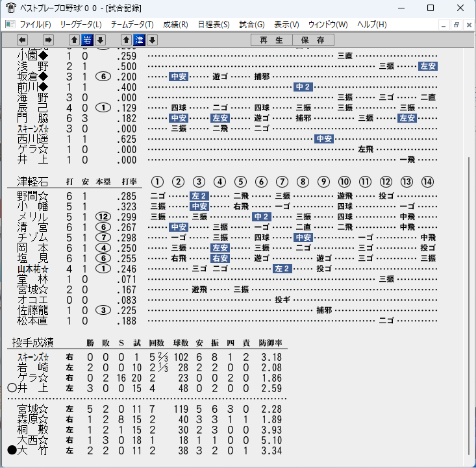Select batter 野間☆ in 津軽石 lineup
476x468 pixels.
(x=32, y=196)
